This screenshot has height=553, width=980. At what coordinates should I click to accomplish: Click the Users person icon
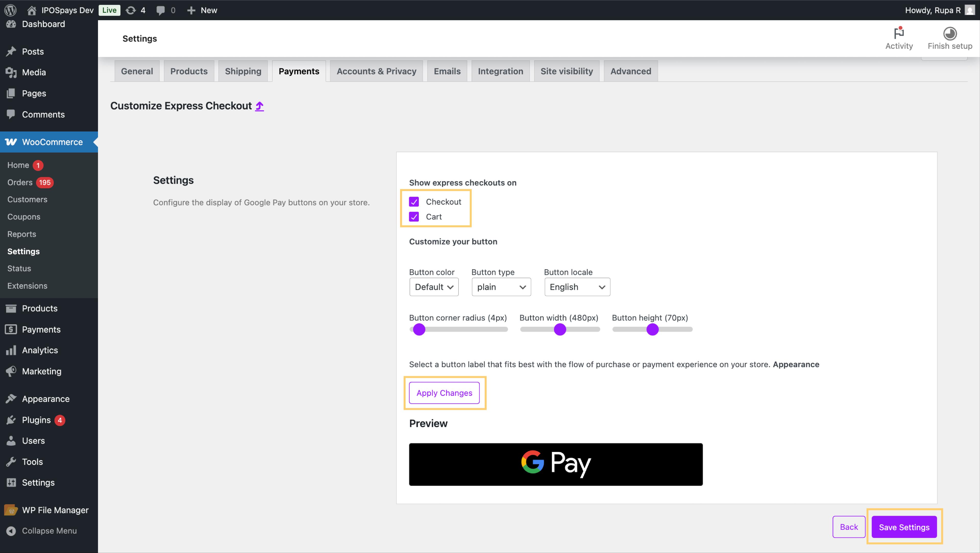click(11, 440)
